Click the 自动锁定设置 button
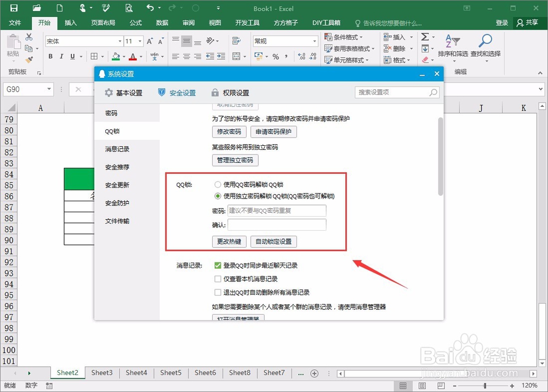 pyautogui.click(x=275, y=241)
